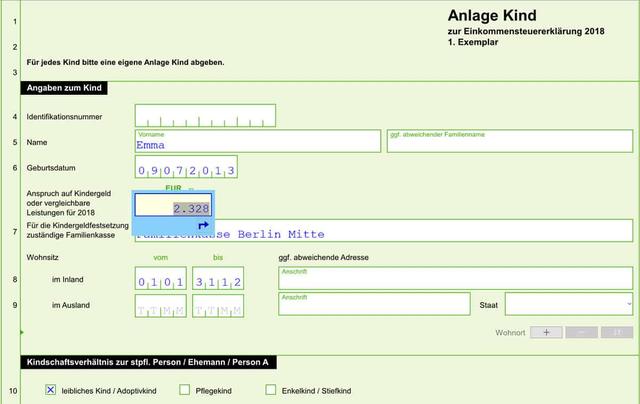Click the im Ausland Anschrift field
This screenshot has width=640, height=404.
point(374,304)
